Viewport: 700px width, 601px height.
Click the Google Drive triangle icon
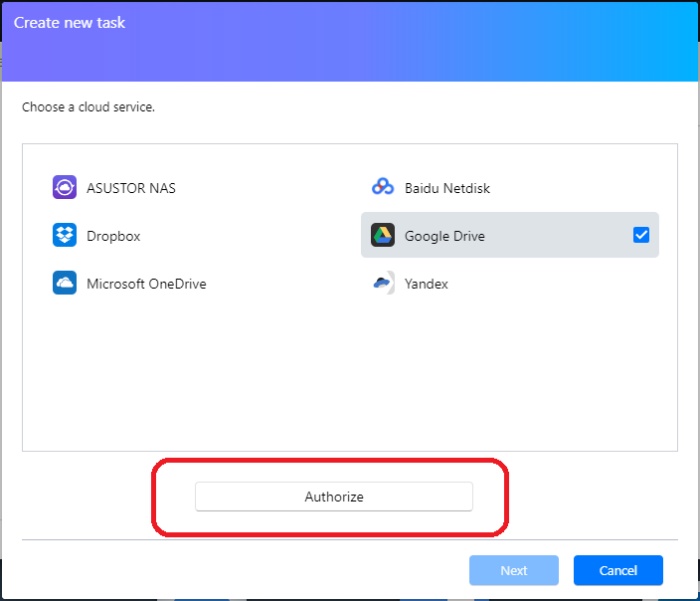click(383, 236)
